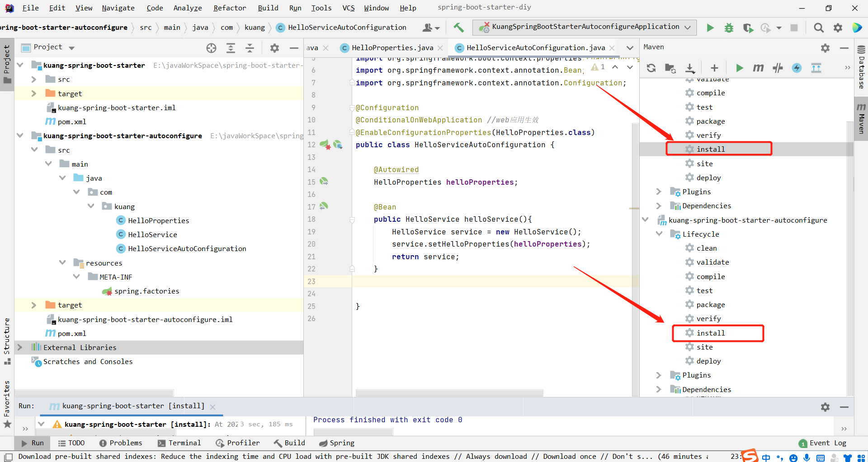
Task: Open Run panel settings gear
Action: 825,407
